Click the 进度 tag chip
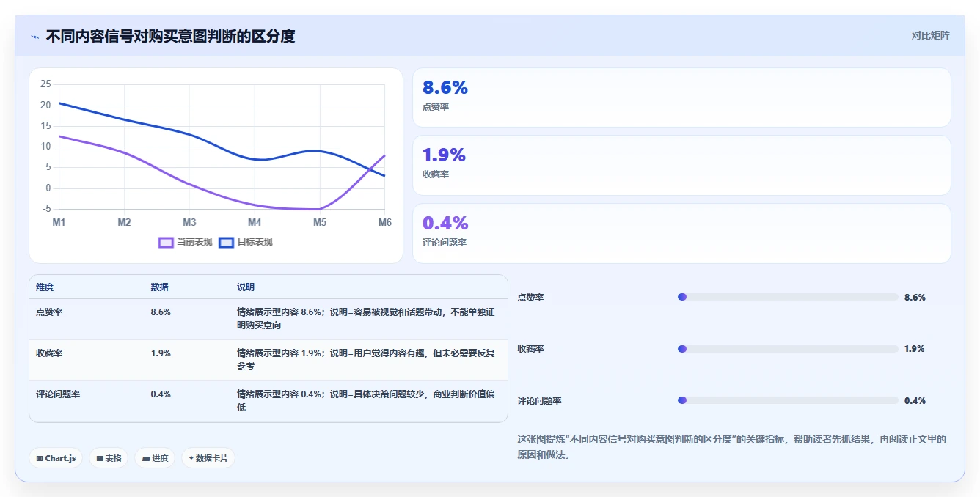The image size is (980, 497). pos(155,458)
